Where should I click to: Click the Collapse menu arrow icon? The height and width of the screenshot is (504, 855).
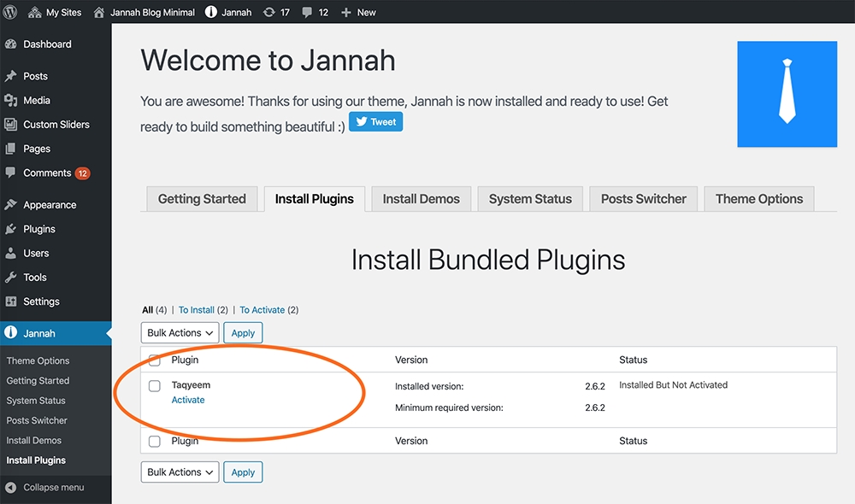tap(10, 488)
